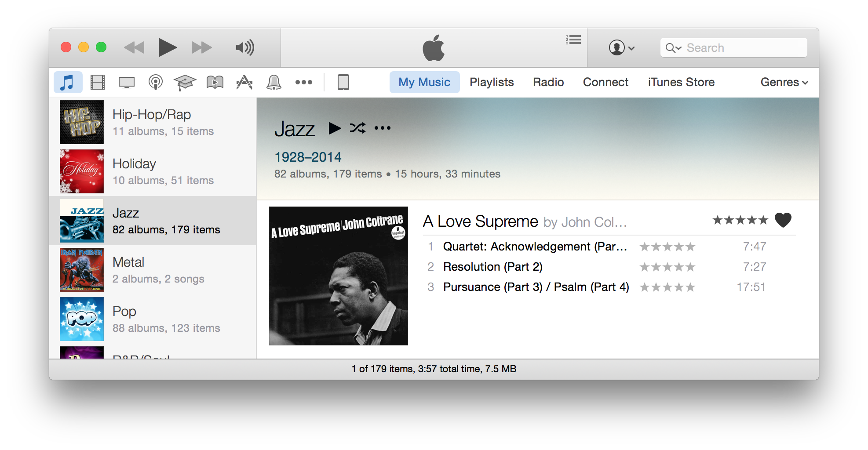Viewport: 868px width, 450px height.
Task: Click the status bar item count text
Action: click(x=434, y=369)
